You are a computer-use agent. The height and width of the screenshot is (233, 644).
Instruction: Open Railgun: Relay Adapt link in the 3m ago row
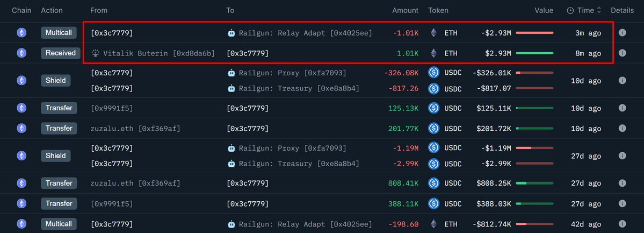click(306, 32)
